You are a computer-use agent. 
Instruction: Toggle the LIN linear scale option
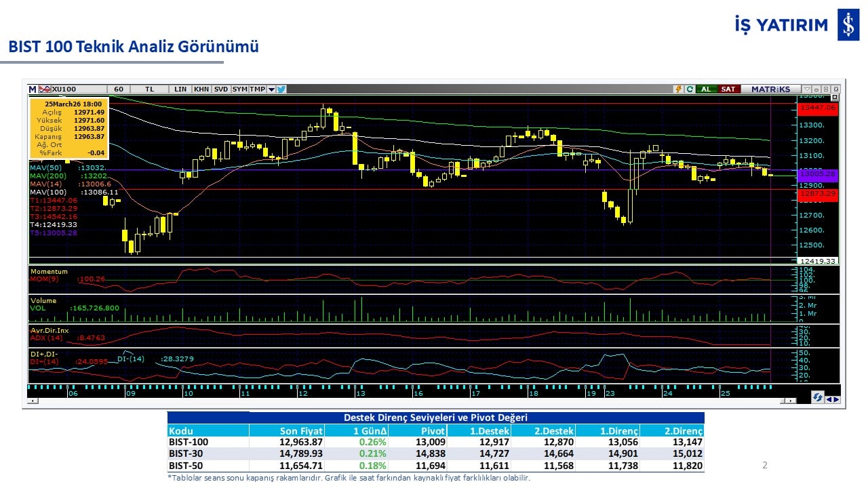[x=180, y=89]
